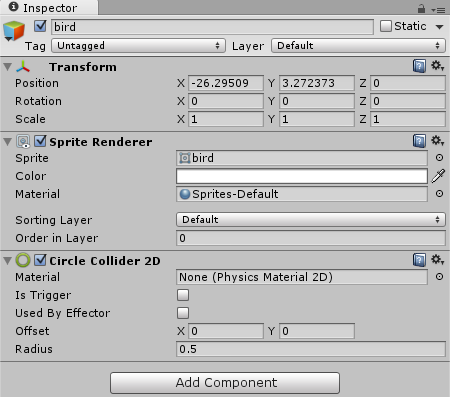Collapse the Sprite Renderer component foldout
This screenshot has width=453, height=397.
pos(8,142)
